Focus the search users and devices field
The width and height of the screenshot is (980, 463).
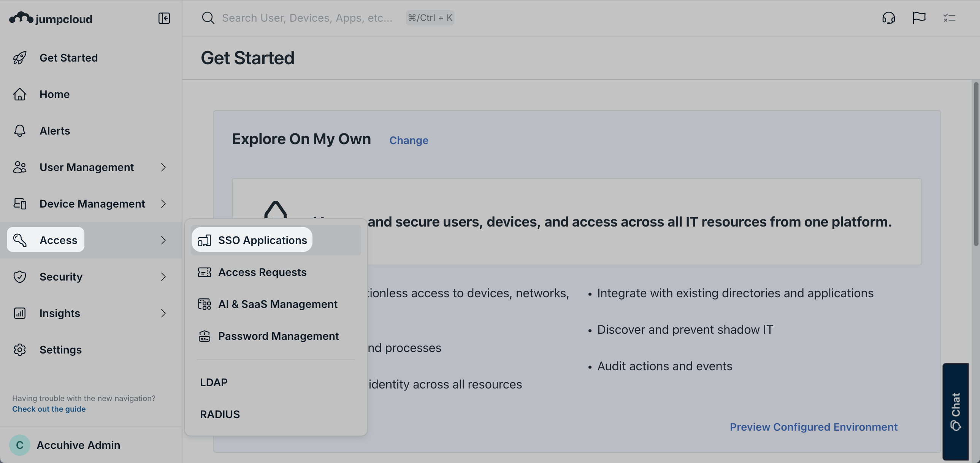point(307,18)
